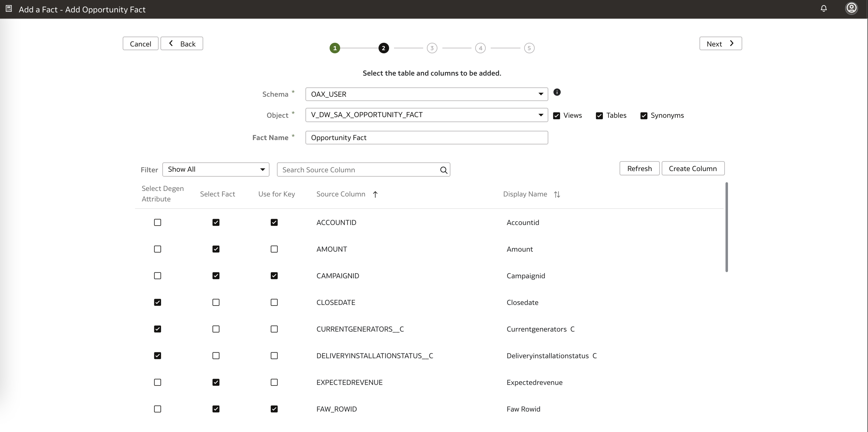Open the user profile avatar menu

tap(852, 9)
